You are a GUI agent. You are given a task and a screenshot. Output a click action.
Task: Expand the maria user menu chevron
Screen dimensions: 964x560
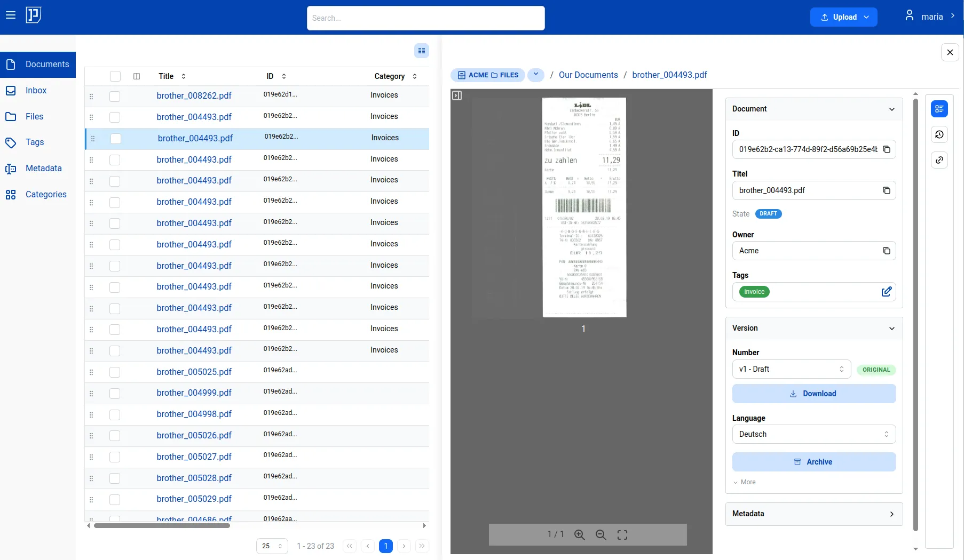tap(953, 15)
